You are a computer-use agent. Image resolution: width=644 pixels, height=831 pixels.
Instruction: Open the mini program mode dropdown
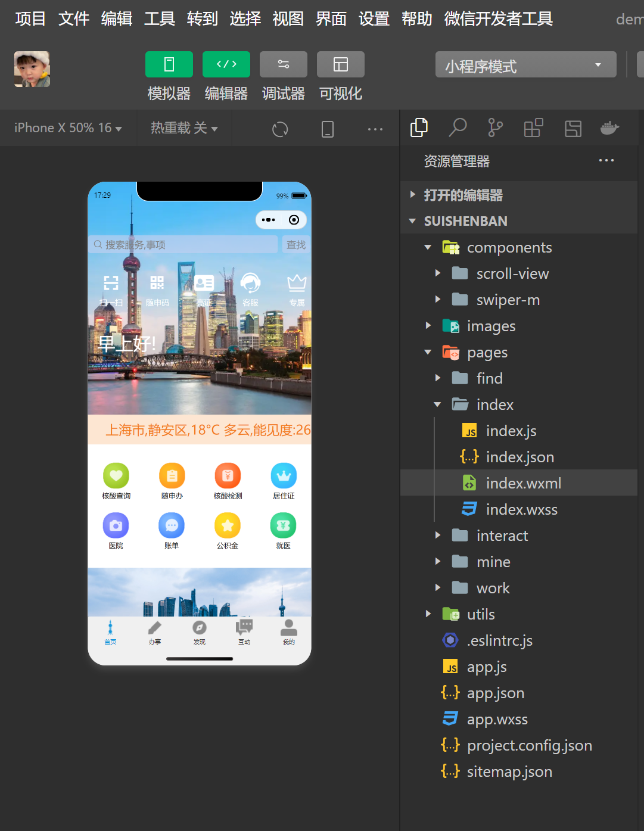525,64
